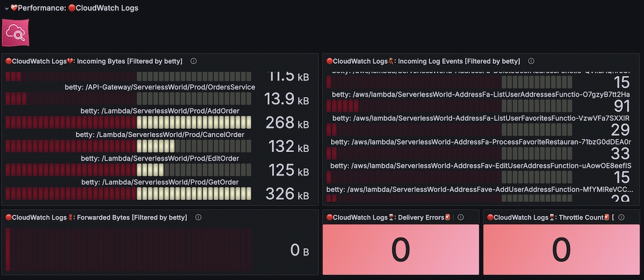The image size is (644, 280).
Task: Click the Throttle Count stat showing 0
Action: pos(561,250)
